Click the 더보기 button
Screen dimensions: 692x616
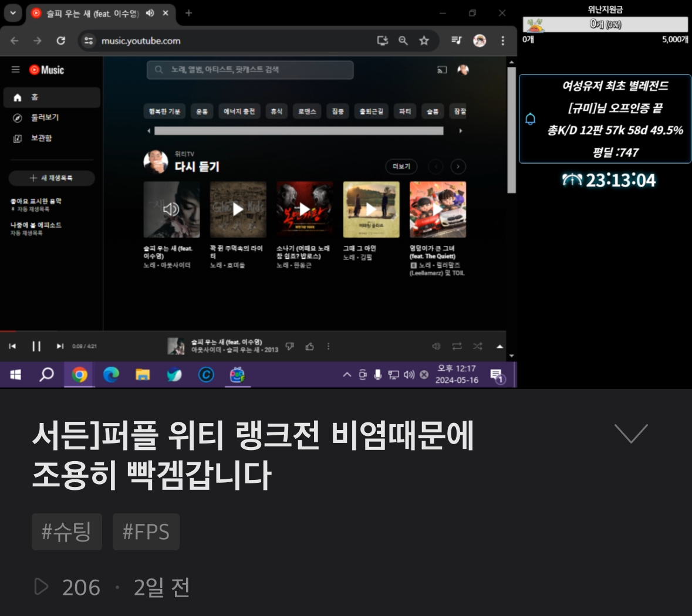(401, 167)
